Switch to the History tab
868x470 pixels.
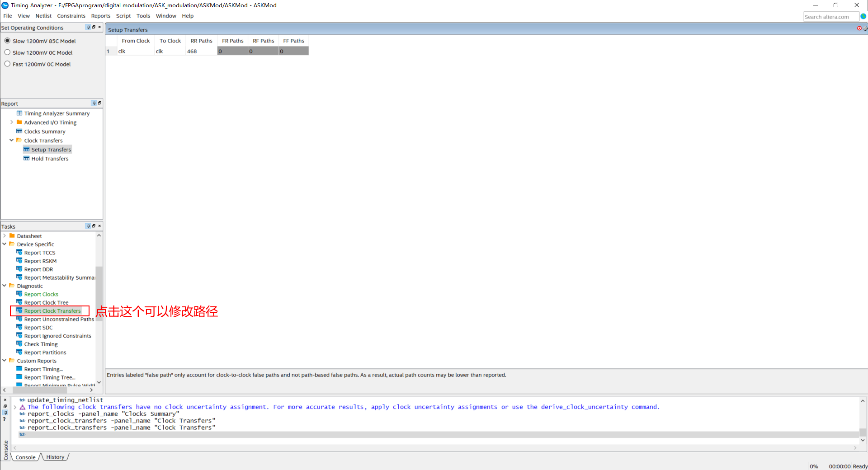(55, 457)
